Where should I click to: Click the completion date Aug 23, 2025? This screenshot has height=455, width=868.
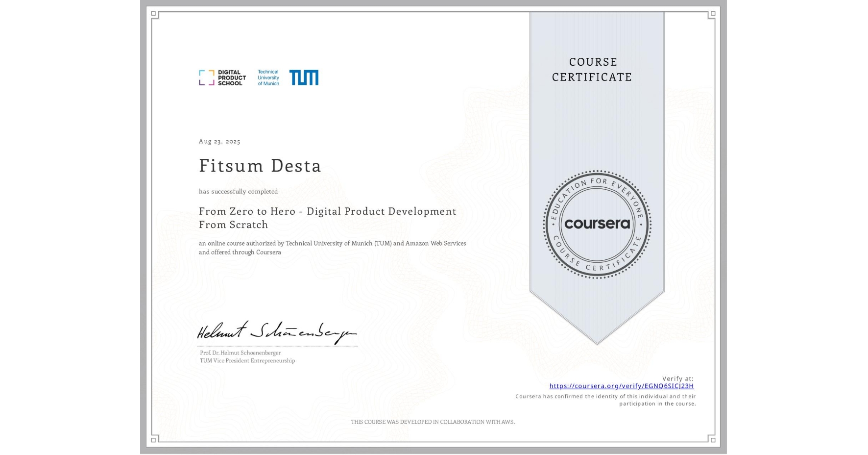[219, 141]
